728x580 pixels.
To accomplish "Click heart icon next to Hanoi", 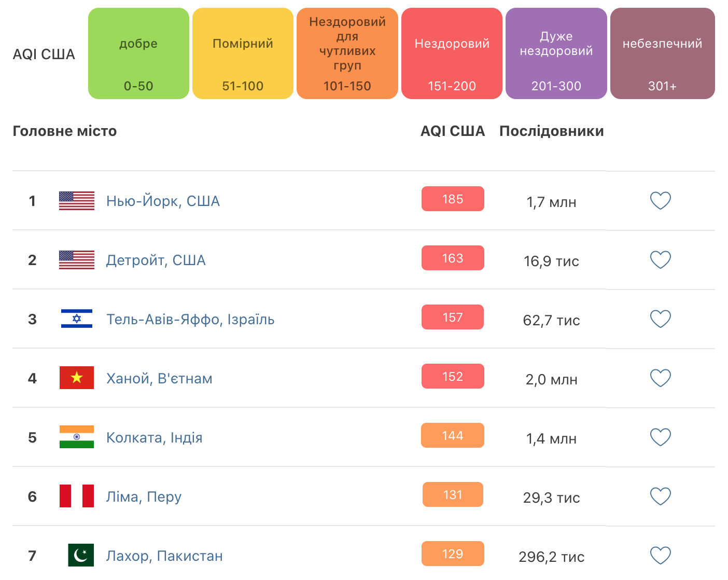I will point(660,378).
